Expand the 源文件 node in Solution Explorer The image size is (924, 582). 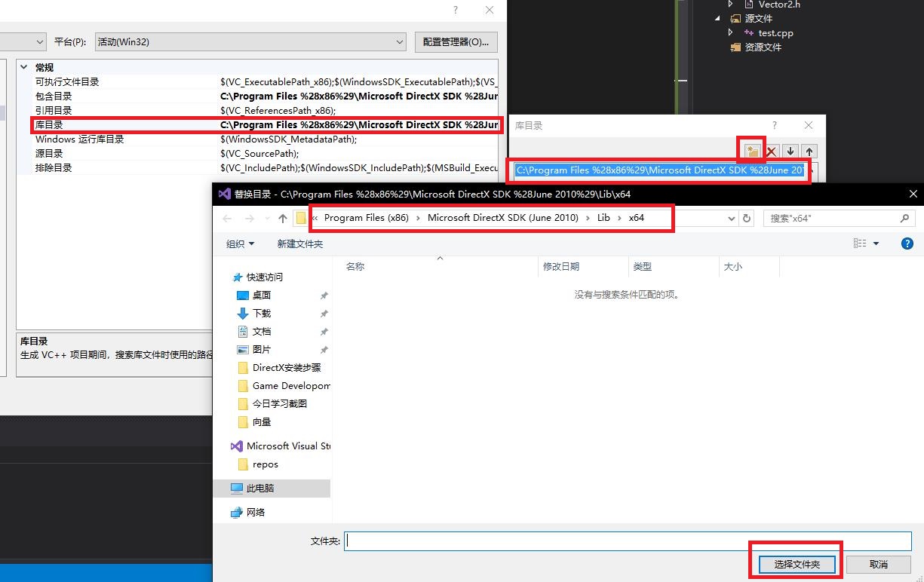click(x=717, y=18)
